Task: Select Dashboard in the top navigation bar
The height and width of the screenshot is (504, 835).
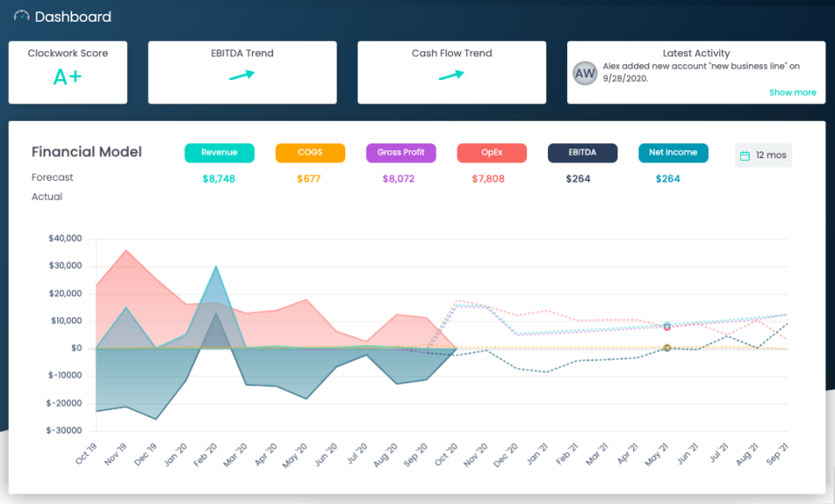Action: (x=71, y=16)
